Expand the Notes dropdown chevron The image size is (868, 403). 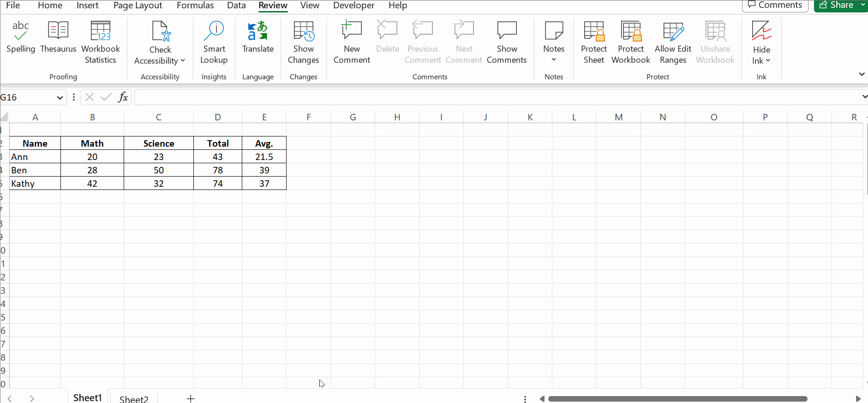pos(554,59)
